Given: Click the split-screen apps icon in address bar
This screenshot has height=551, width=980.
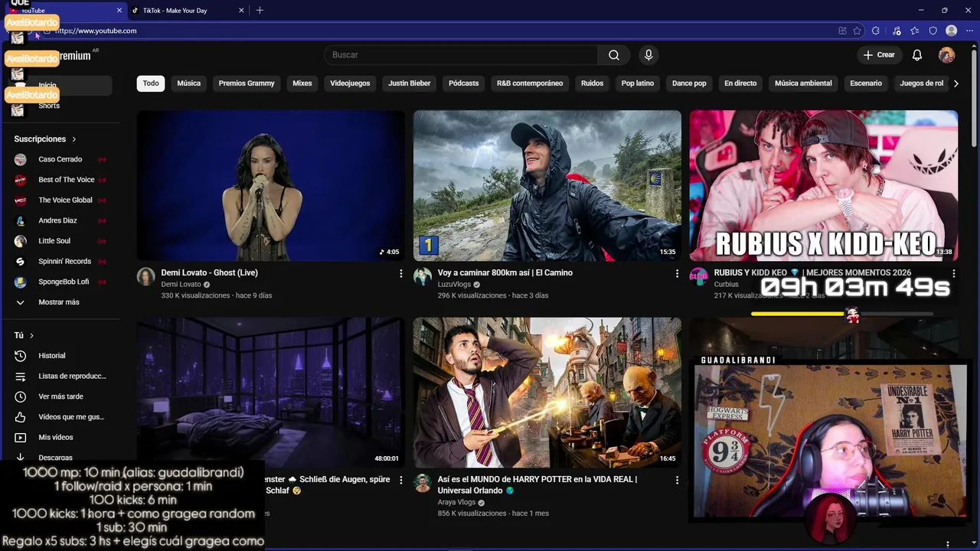Looking at the screenshot, I should point(842,31).
